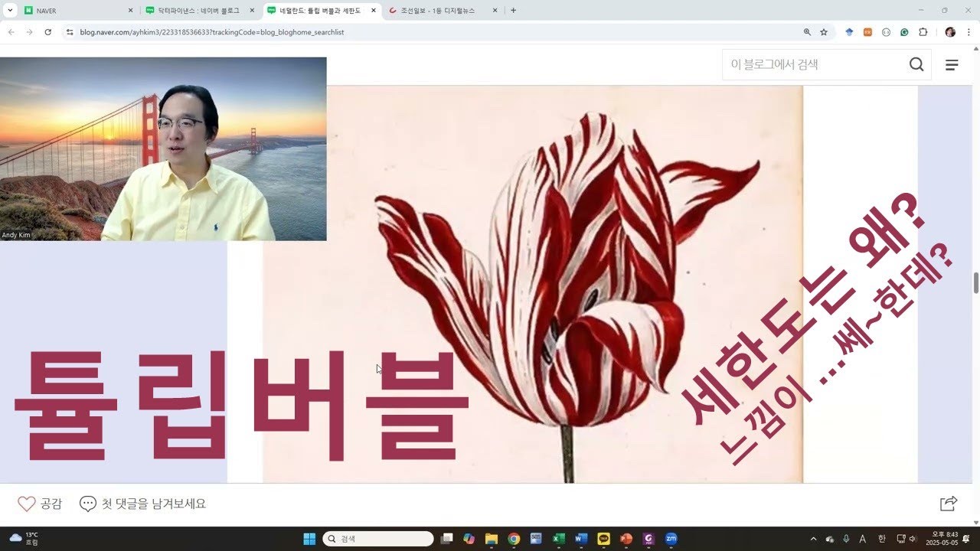The width and height of the screenshot is (980, 551).
Task: Open the network and volume quick settings
Action: coord(906,539)
